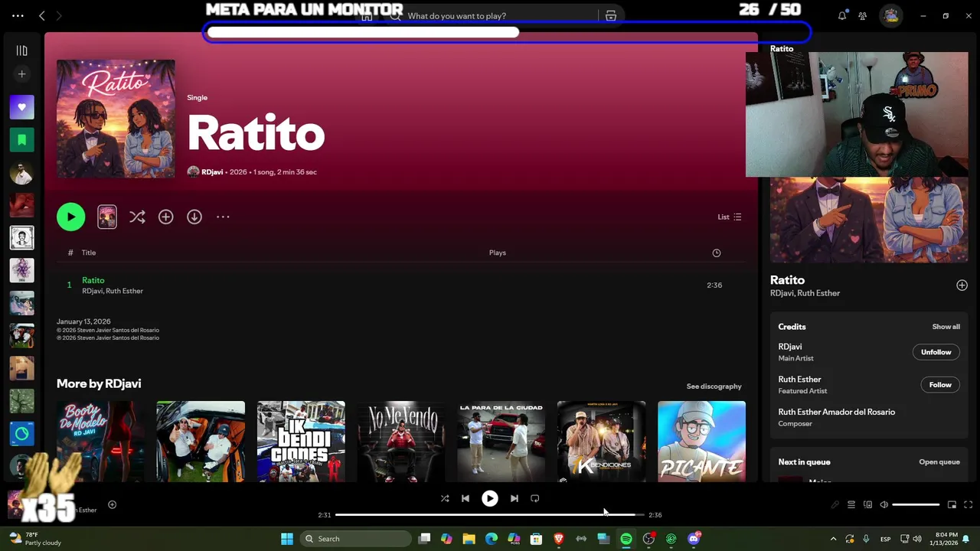The width and height of the screenshot is (980, 551).
Task: Open miniplayer icon
Action: pos(952,505)
